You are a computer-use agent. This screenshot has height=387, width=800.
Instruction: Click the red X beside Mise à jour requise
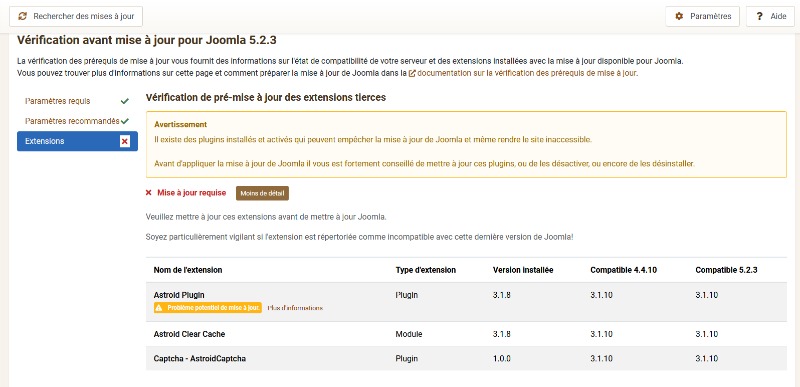[148, 193]
